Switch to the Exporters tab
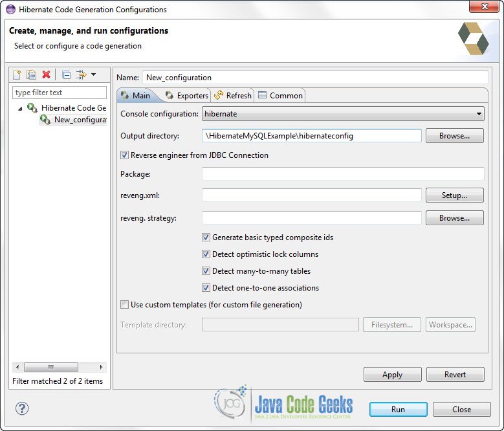Viewport: 504px width, 431px height. tap(186, 96)
